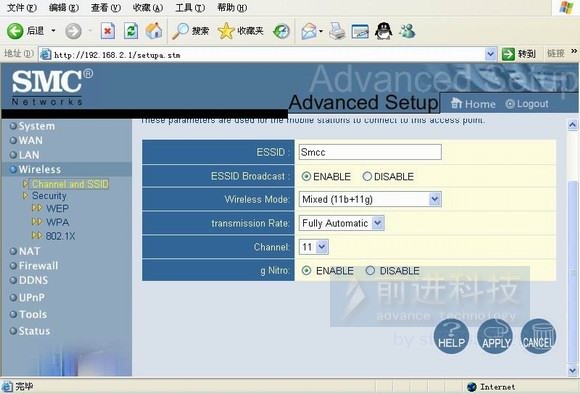The width and height of the screenshot is (580, 394).
Task: Open the 收藏(A) menu
Action: click(x=148, y=7)
